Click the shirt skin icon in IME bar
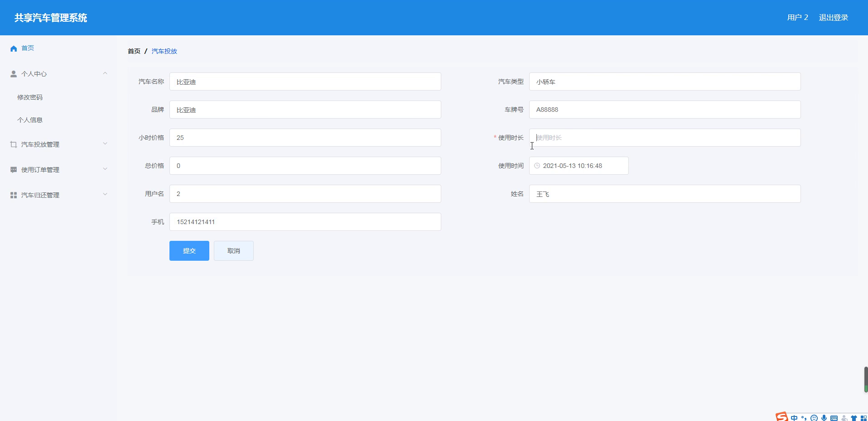 pyautogui.click(x=854, y=418)
